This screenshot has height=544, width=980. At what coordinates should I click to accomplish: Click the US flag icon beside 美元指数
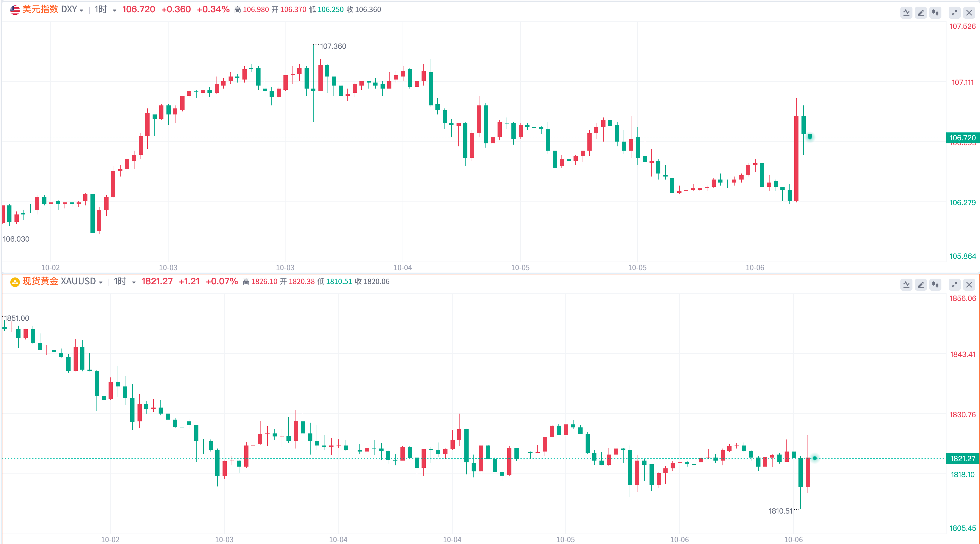15,10
